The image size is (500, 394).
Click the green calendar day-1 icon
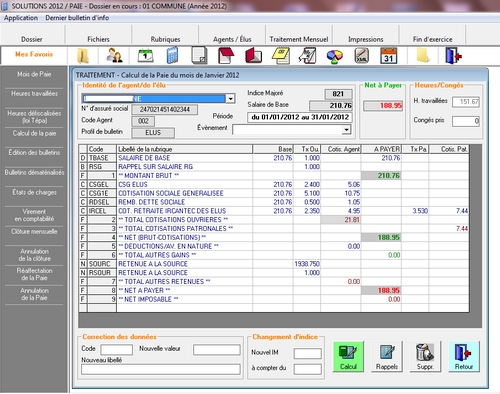[x=145, y=55]
